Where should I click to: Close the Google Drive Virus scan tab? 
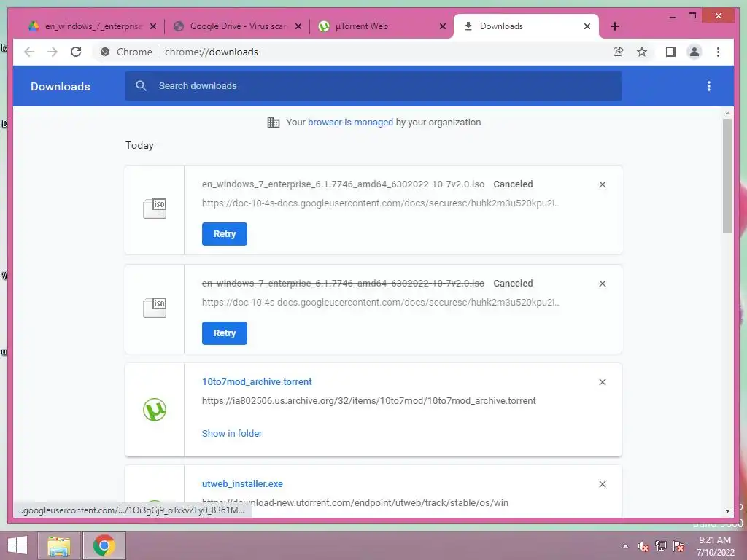298,26
